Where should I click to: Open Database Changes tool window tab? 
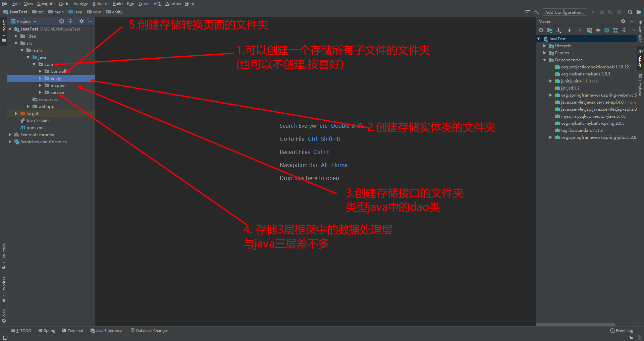(x=150, y=331)
